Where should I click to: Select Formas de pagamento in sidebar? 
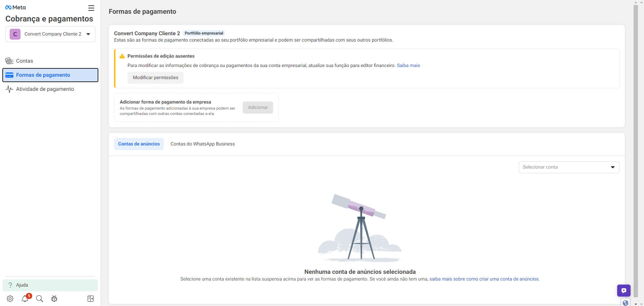(x=50, y=75)
